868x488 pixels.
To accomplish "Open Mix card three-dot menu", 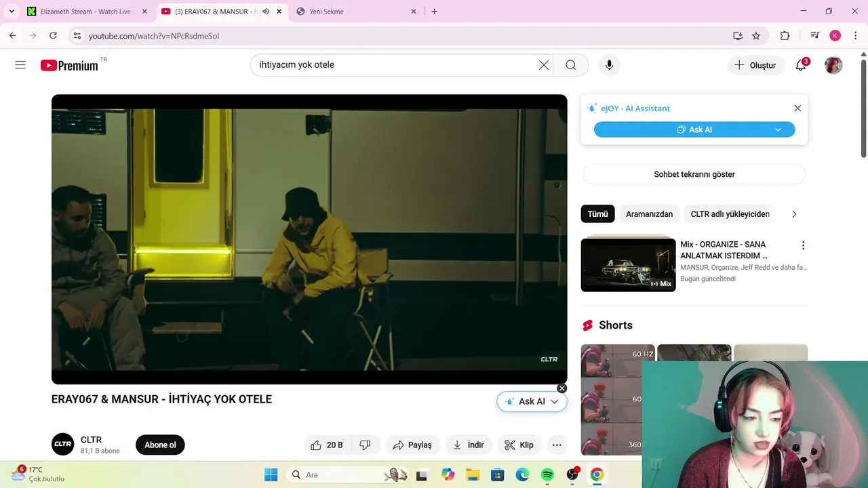I will tap(803, 245).
